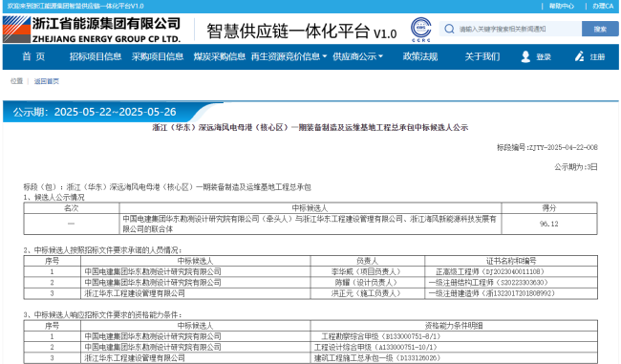Click the round CERC emblem icon
The height and width of the screenshot is (364, 621).
point(420,29)
